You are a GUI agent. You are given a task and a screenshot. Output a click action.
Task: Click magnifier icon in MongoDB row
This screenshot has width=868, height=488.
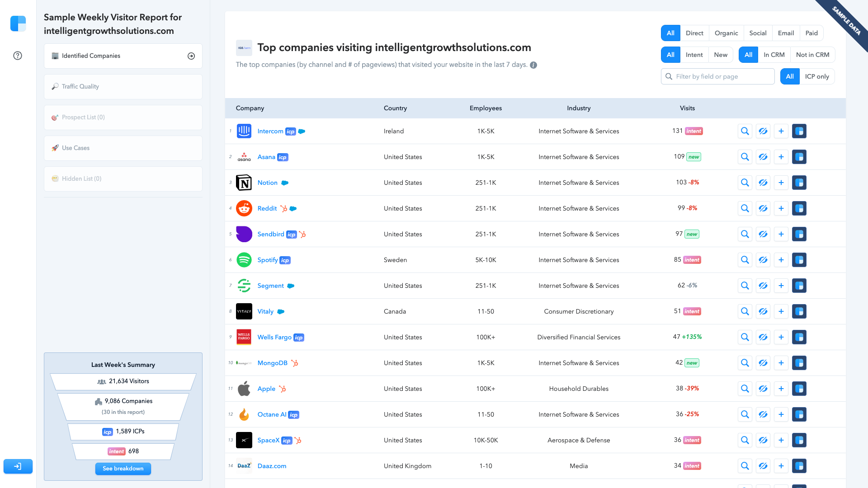pos(745,363)
